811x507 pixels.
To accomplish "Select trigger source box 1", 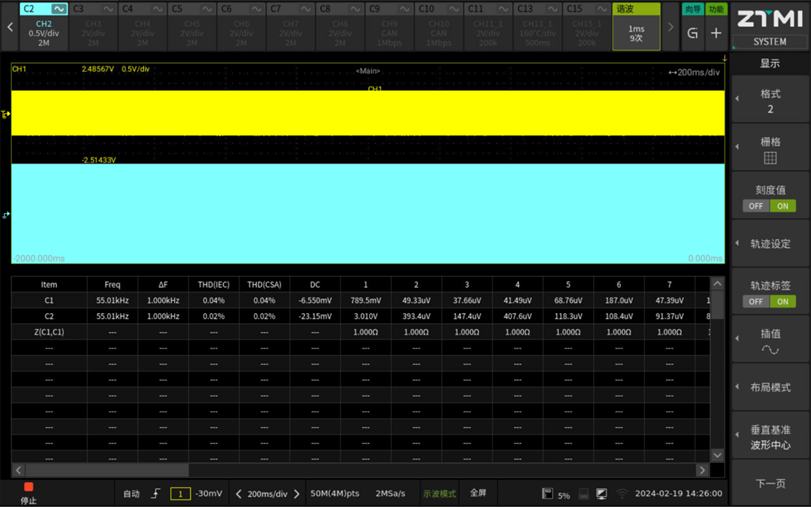I will tap(180, 494).
